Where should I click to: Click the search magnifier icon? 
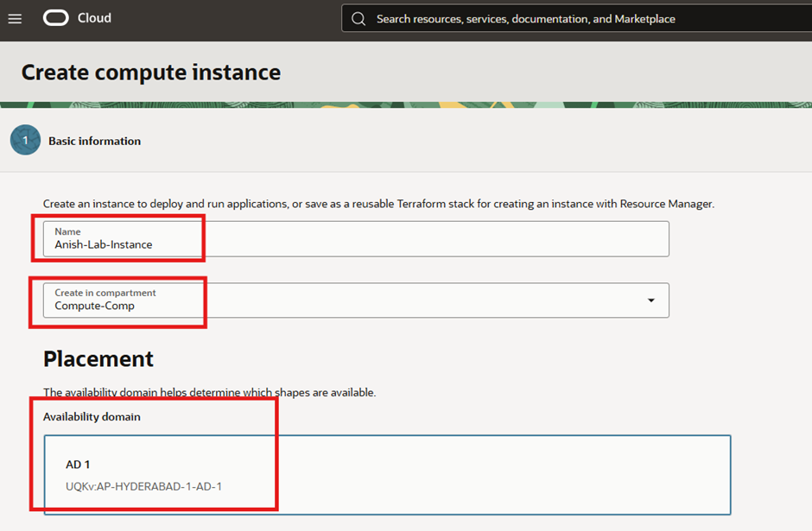[358, 19]
